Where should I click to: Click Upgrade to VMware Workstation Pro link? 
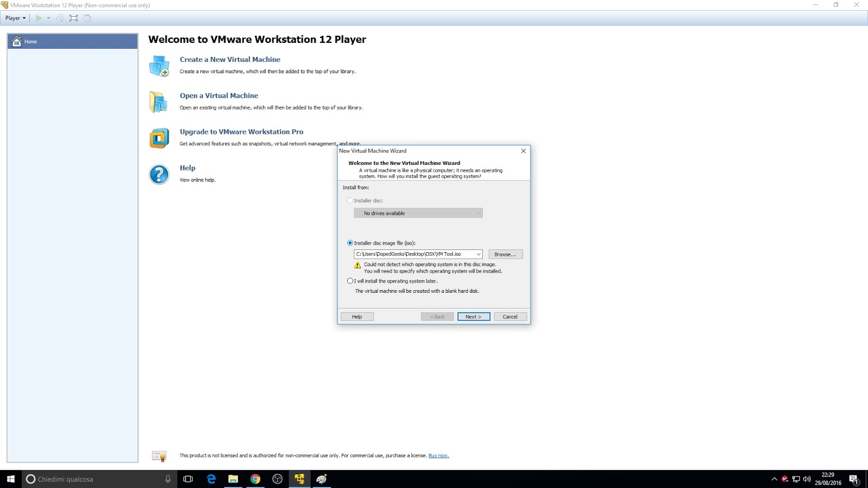(241, 132)
